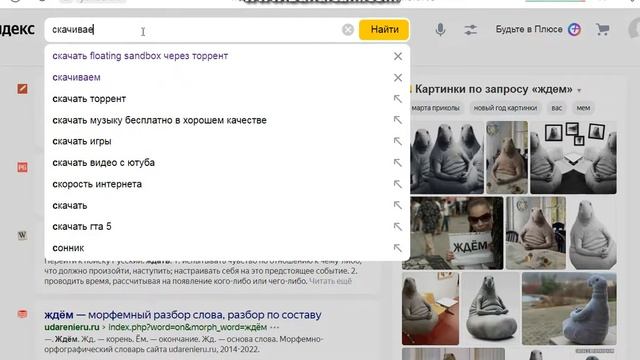Insert скачать торрент via its arrow icon
Viewport: 640px width, 360px height.
(398, 99)
